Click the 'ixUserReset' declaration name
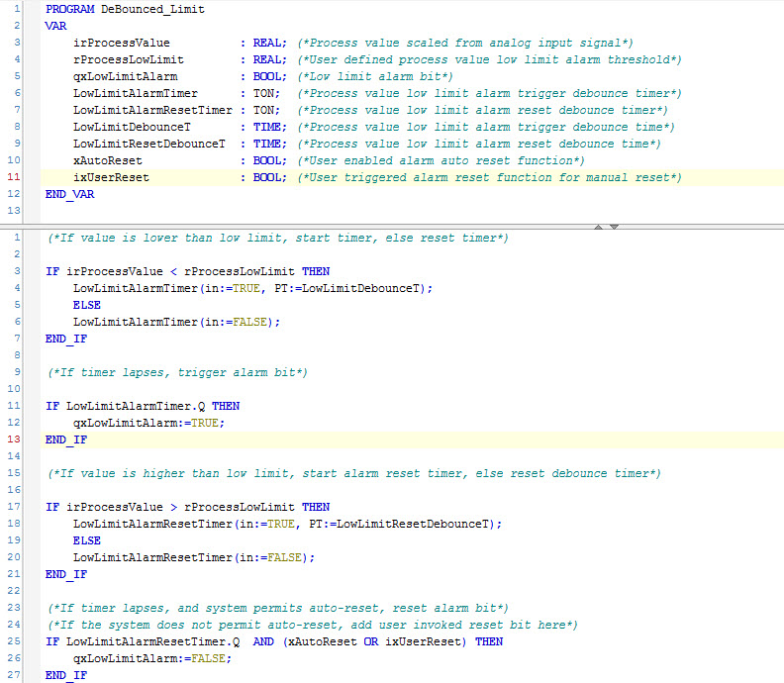This screenshot has width=784, height=683. [111, 177]
